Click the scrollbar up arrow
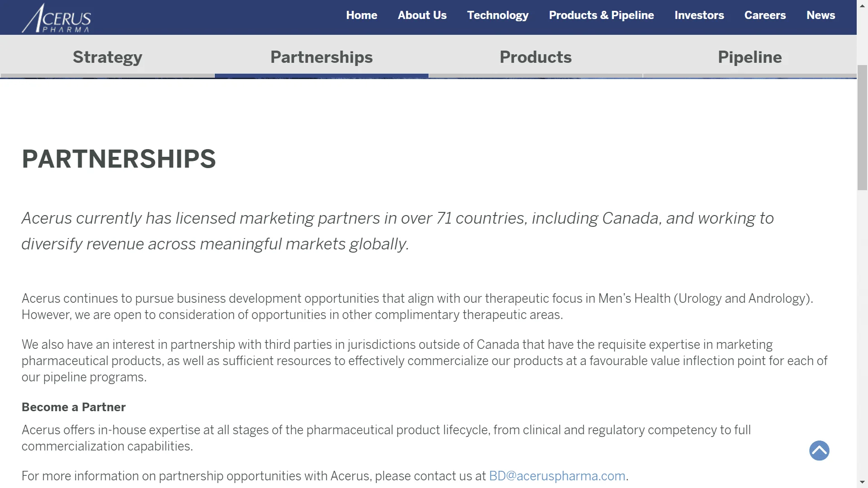This screenshot has height=488, width=868. [862, 5]
